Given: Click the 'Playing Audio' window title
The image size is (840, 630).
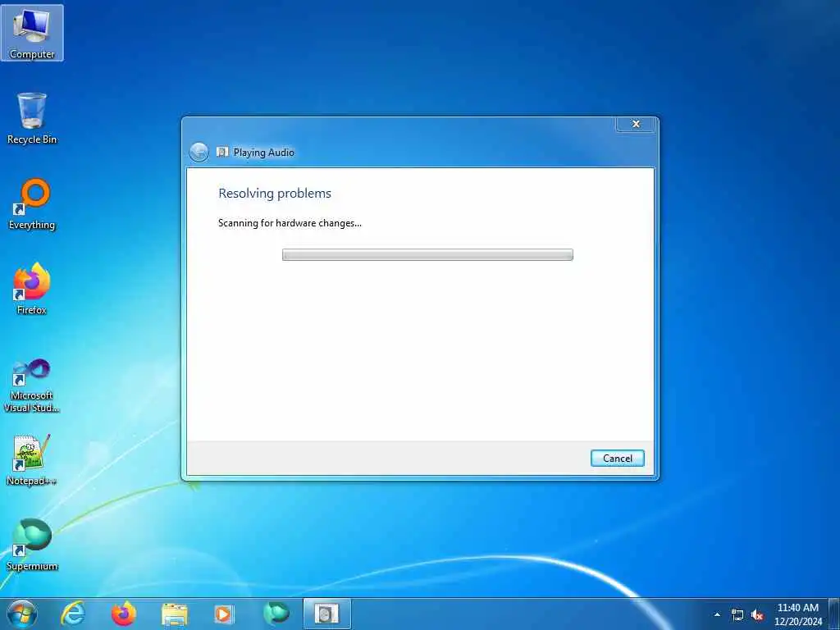Looking at the screenshot, I should coord(263,153).
